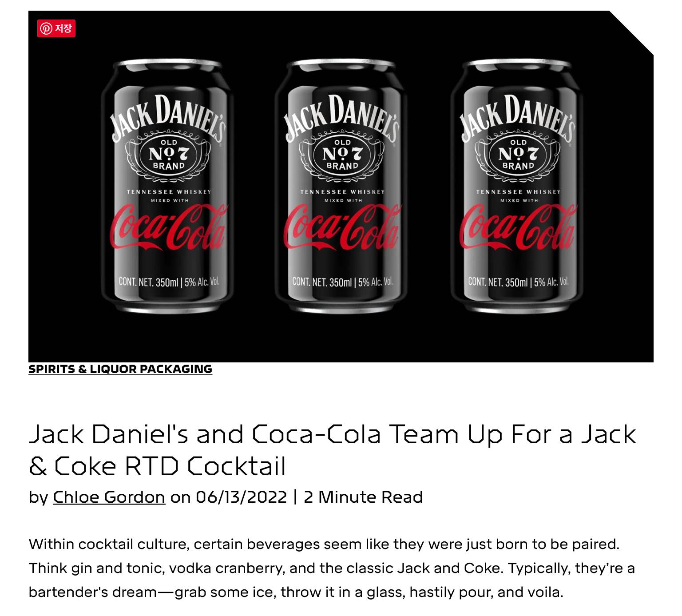Click the right Jack Daniel's can
The image size is (682, 616).
click(517, 186)
